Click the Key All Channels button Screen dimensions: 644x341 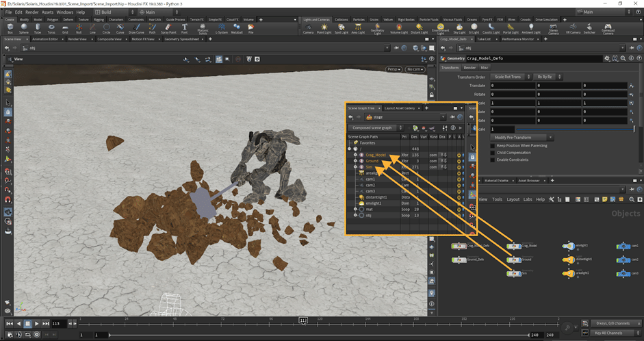tap(608, 332)
